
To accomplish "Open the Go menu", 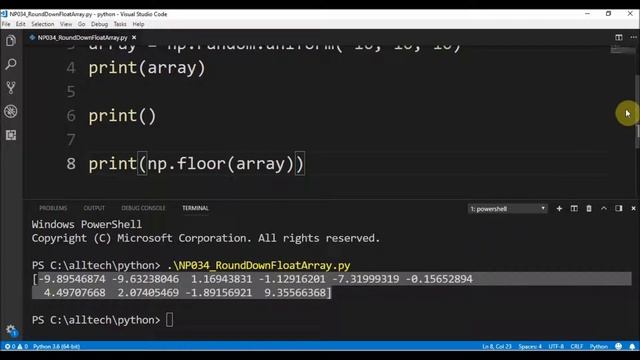I will [x=82, y=24].
